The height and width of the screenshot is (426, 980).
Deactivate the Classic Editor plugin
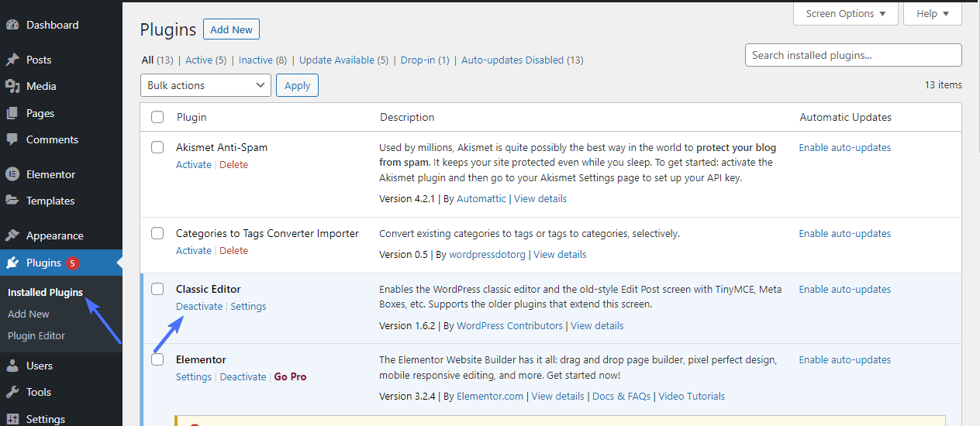pos(199,306)
